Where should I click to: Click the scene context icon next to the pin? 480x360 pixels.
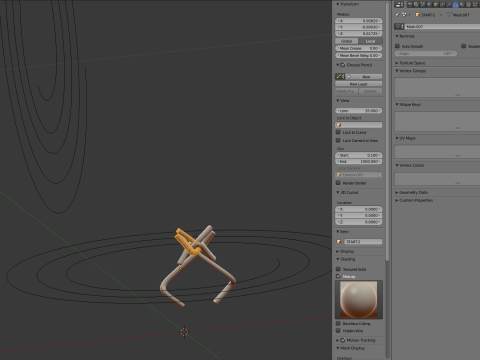(405, 15)
